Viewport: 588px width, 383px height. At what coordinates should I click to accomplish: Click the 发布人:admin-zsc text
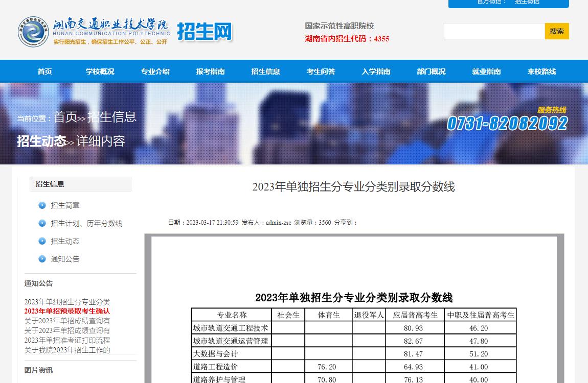click(x=266, y=222)
